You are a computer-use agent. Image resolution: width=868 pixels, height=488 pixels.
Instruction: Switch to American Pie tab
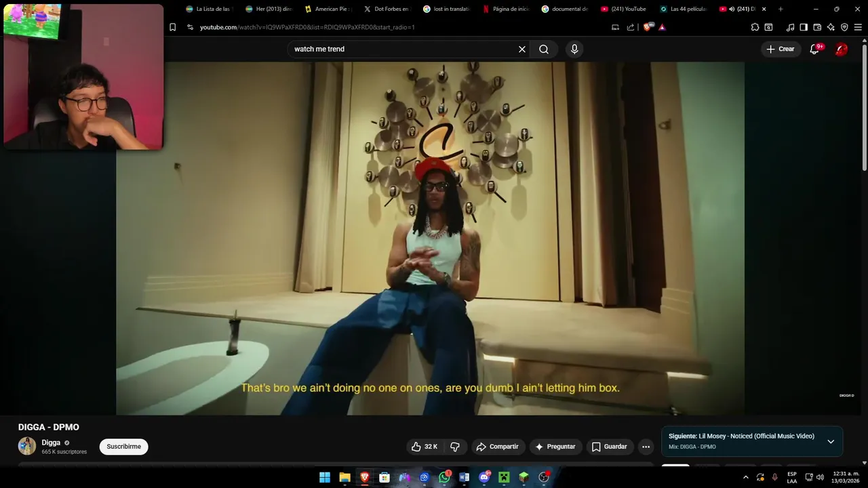[x=328, y=9]
